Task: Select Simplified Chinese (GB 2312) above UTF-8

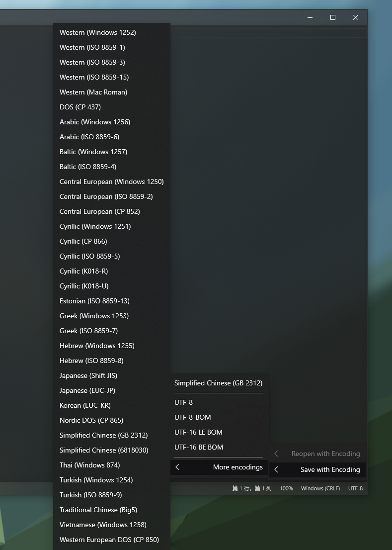Action: click(x=219, y=383)
